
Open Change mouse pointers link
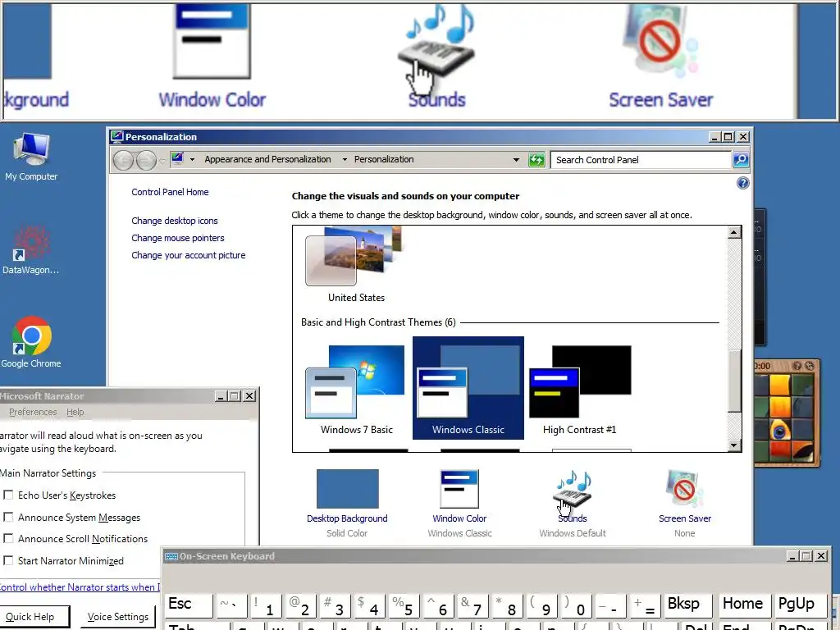pos(178,238)
